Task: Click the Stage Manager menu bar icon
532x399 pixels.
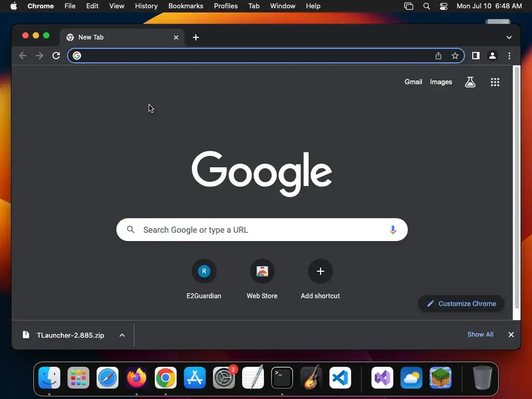Action: 408,6
